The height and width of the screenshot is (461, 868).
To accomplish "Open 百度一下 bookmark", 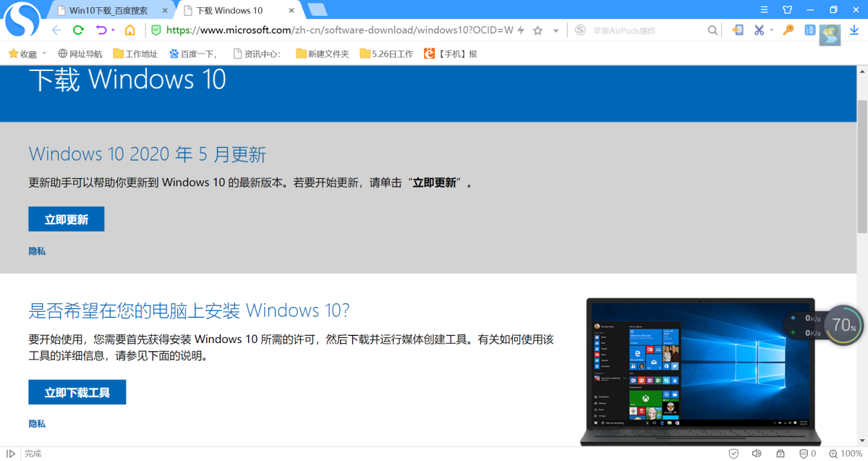I will click(193, 54).
